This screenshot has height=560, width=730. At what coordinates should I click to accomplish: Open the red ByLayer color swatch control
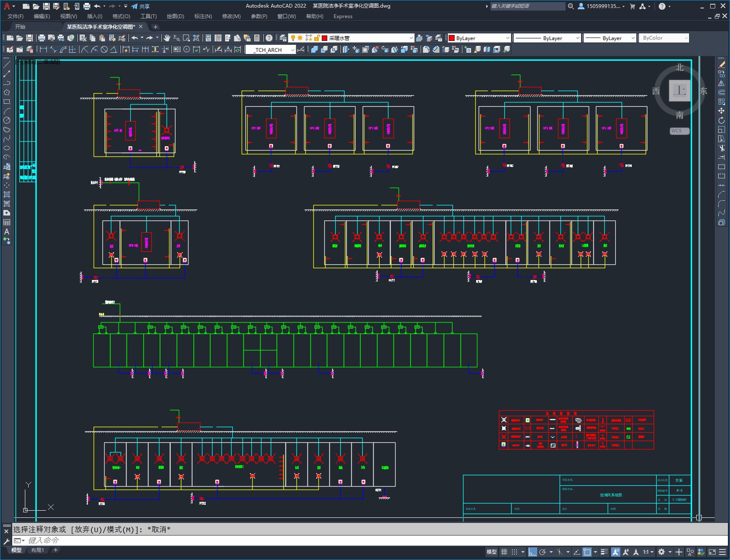(479, 38)
